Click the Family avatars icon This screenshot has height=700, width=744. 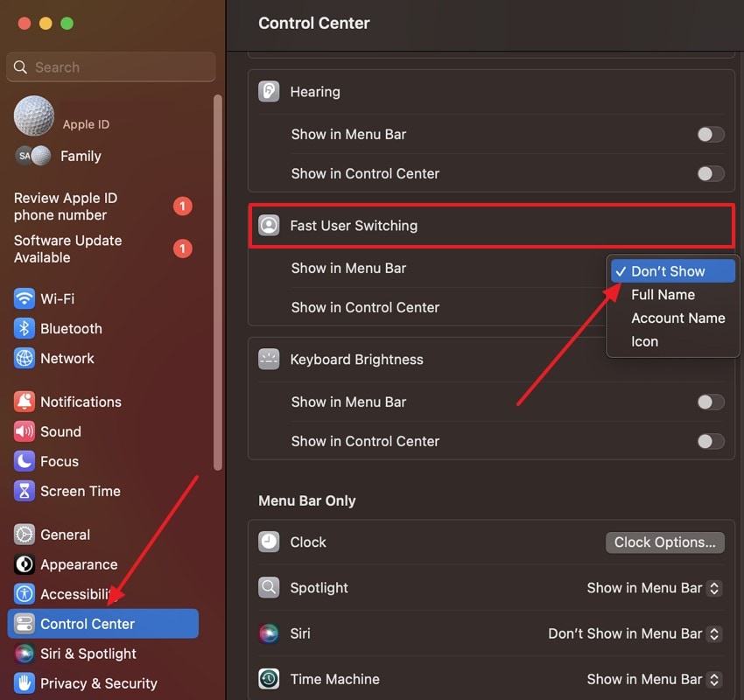tap(33, 156)
